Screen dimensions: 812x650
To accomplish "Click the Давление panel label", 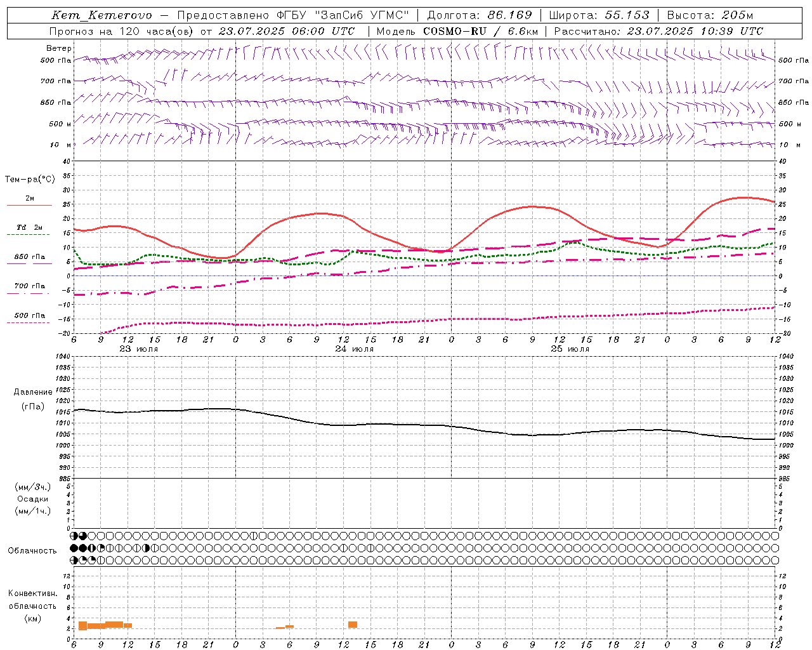I will (33, 392).
